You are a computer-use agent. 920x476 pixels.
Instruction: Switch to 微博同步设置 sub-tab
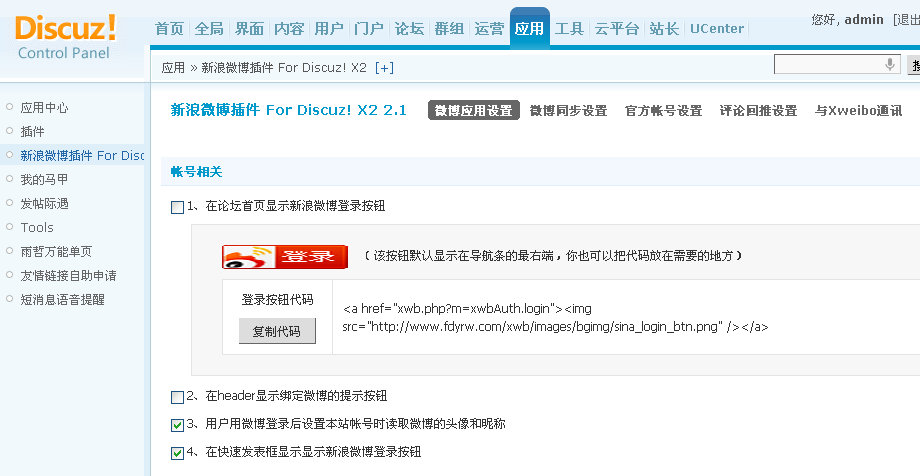click(x=569, y=110)
